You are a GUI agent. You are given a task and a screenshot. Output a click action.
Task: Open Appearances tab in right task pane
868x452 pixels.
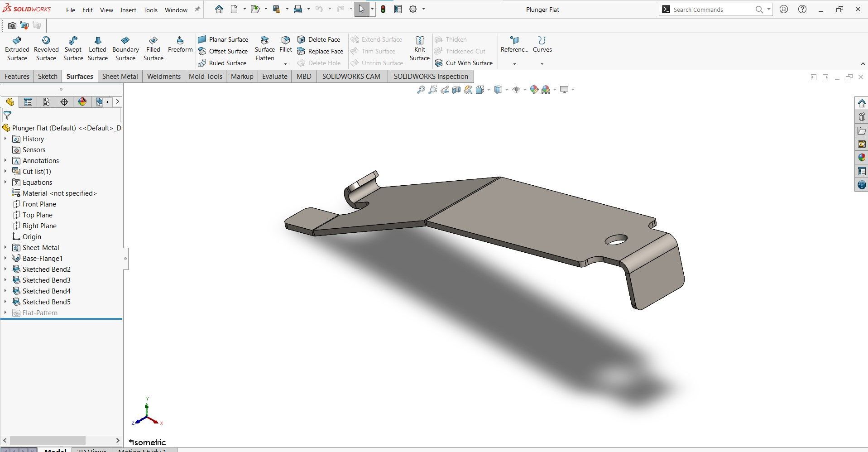click(x=862, y=158)
